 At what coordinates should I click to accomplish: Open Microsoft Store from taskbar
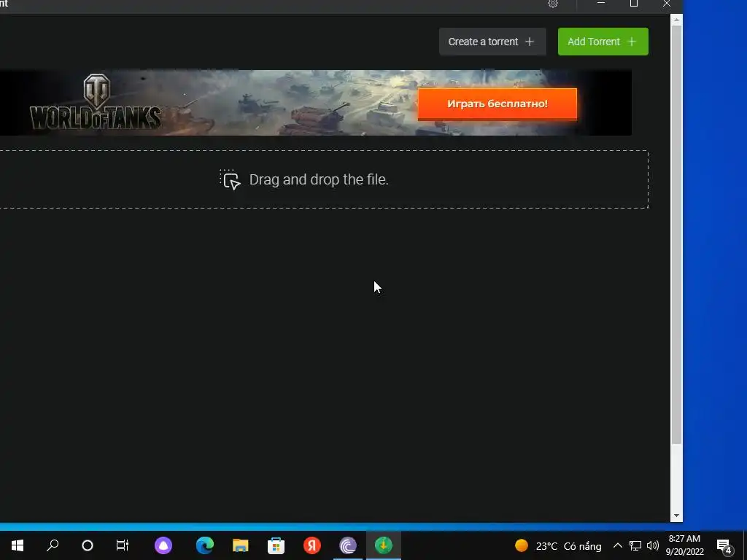click(x=276, y=545)
